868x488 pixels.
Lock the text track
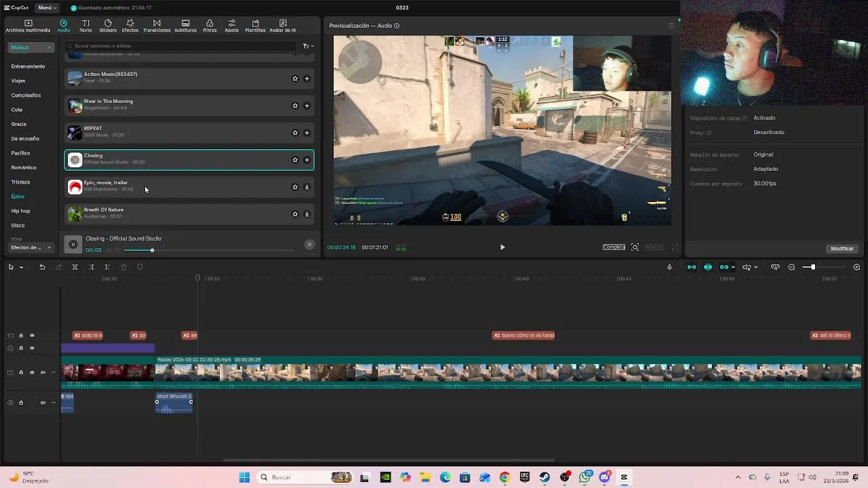pos(21,335)
